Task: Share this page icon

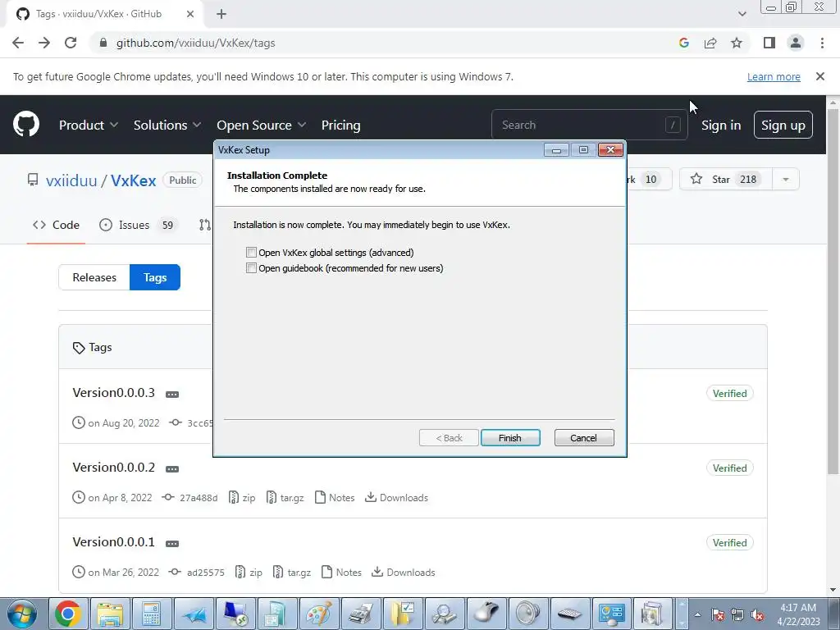Action: tap(710, 43)
